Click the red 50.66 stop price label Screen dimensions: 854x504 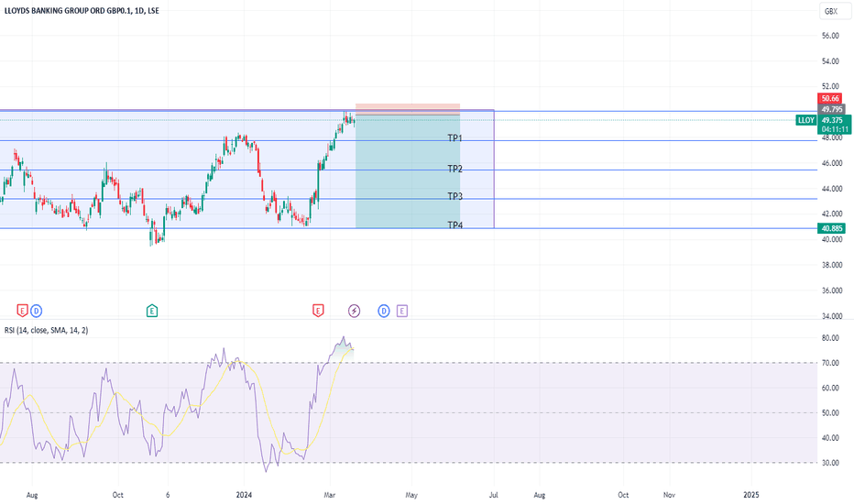[x=830, y=99]
